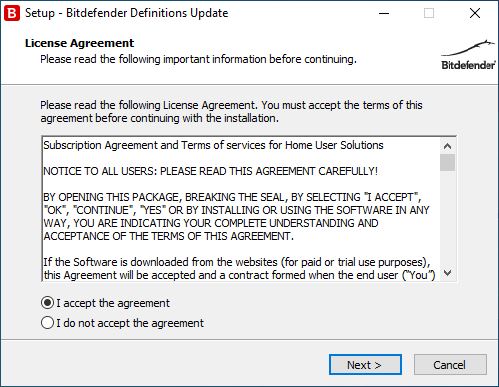The width and height of the screenshot is (499, 387).
Task: Cancel the setup wizard
Action: tap(450, 365)
